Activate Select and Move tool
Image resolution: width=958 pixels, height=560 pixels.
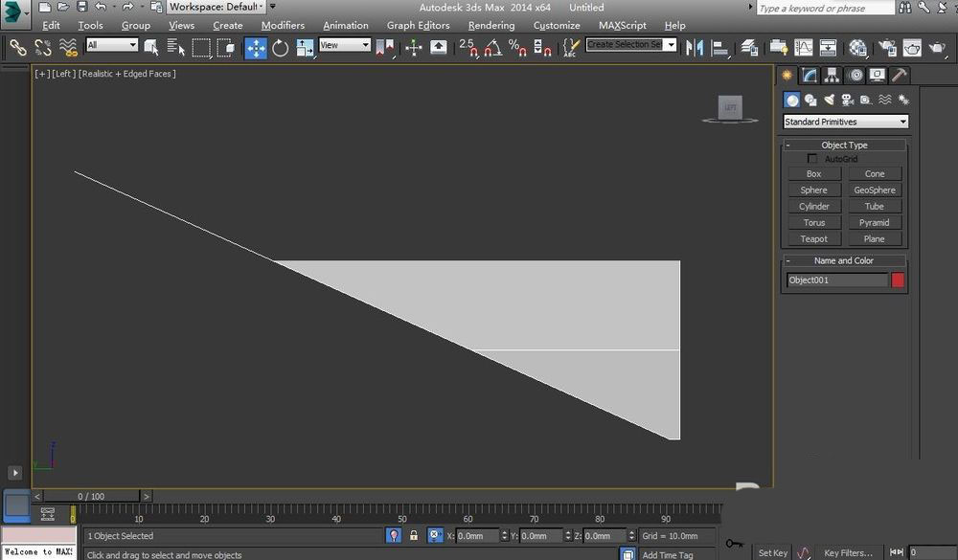(x=256, y=48)
